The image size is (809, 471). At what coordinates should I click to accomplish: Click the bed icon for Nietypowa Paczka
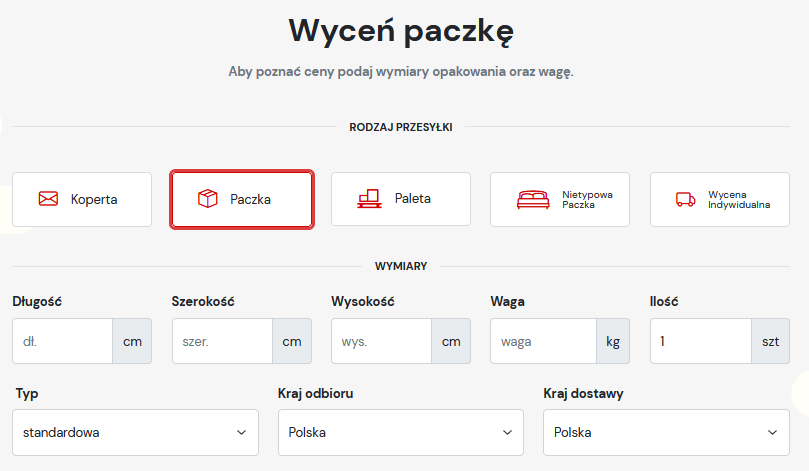pos(533,199)
